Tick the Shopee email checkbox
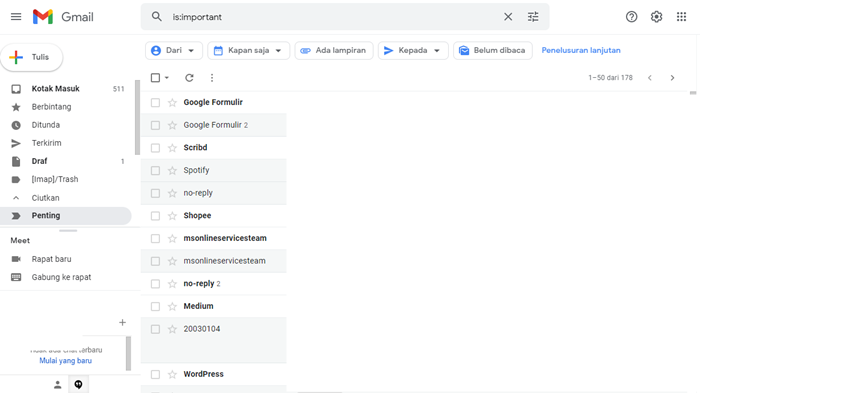This screenshot has height=393, width=860. pyautogui.click(x=155, y=216)
